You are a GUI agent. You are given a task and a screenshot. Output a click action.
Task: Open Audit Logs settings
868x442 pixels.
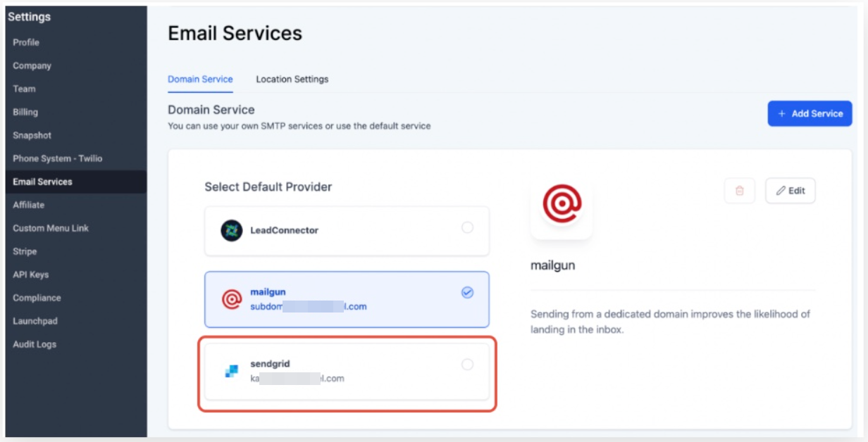[35, 344]
